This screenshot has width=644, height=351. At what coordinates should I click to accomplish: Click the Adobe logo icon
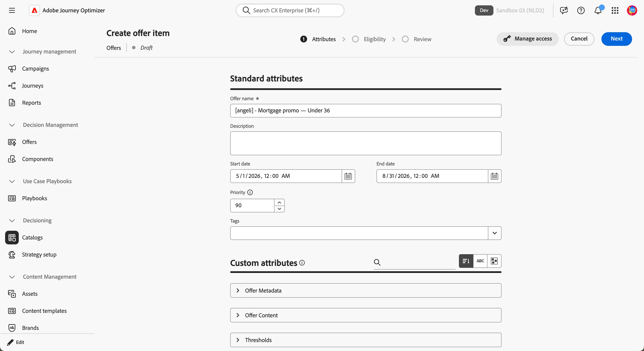[x=34, y=10]
